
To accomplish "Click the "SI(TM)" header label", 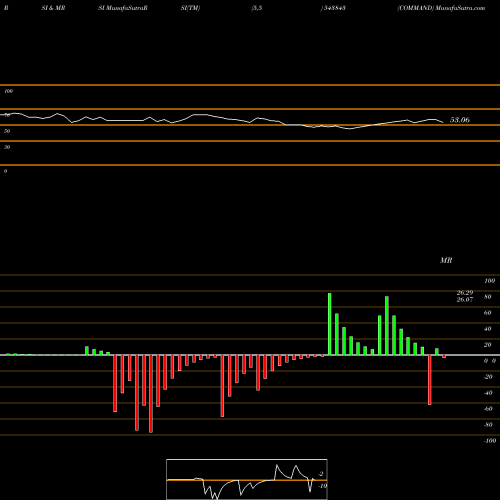I will [x=190, y=8].
